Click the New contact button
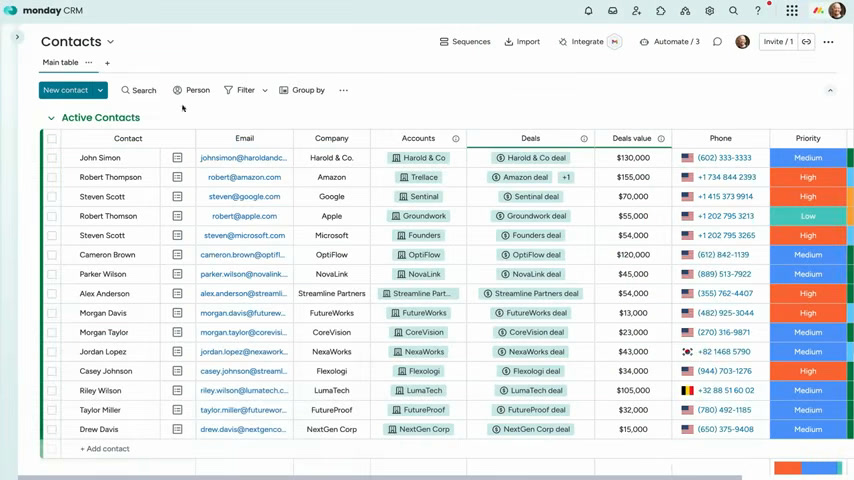The height and width of the screenshot is (480, 854). click(66, 90)
